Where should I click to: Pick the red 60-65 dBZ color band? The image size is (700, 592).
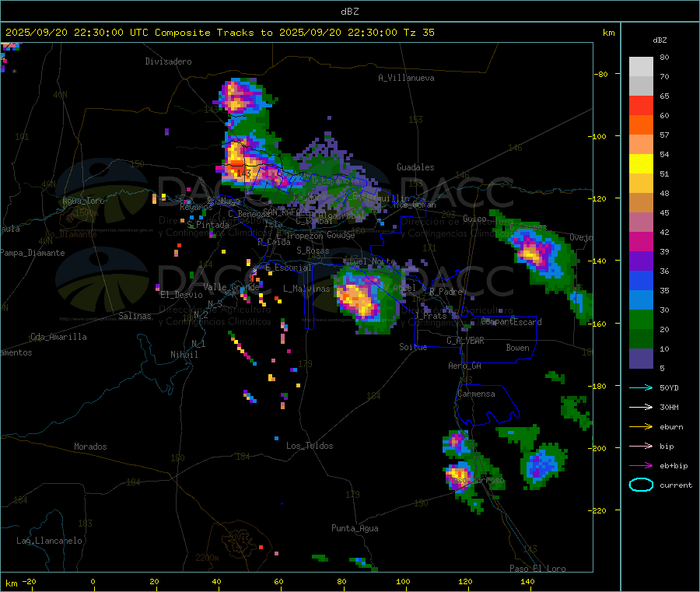(641, 105)
